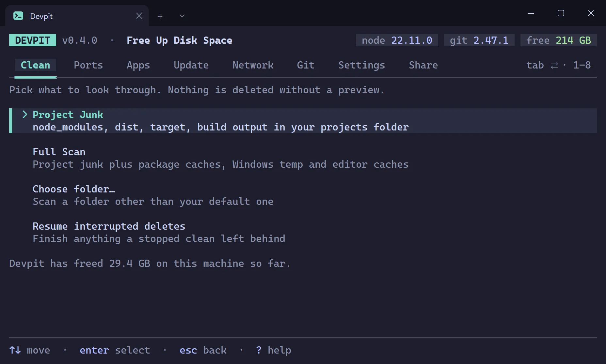Click the 1–8 shortcut hint

(x=582, y=65)
